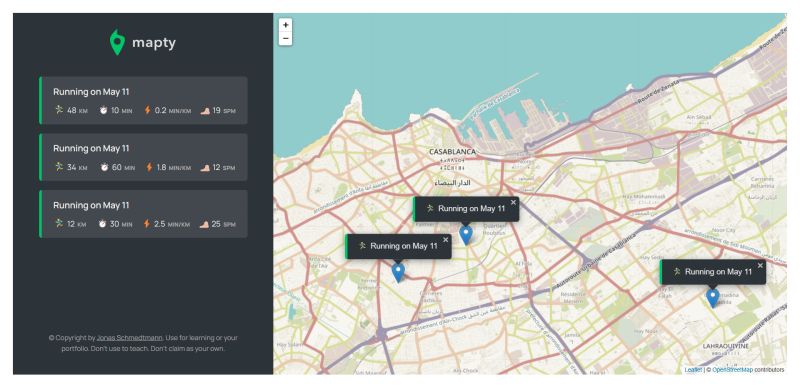This screenshot has width=800, height=385.
Task: Click the stopwatch icon beside 60 min
Action: [104, 167]
